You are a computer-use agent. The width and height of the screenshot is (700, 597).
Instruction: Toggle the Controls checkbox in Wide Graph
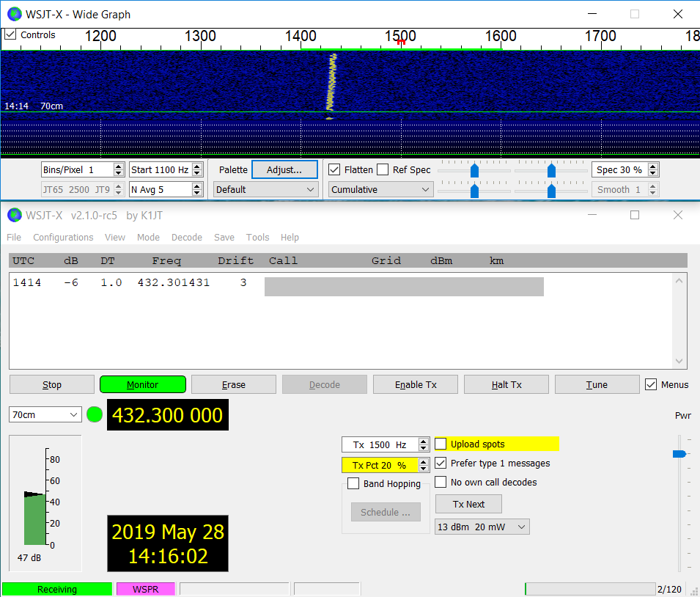[x=10, y=34]
